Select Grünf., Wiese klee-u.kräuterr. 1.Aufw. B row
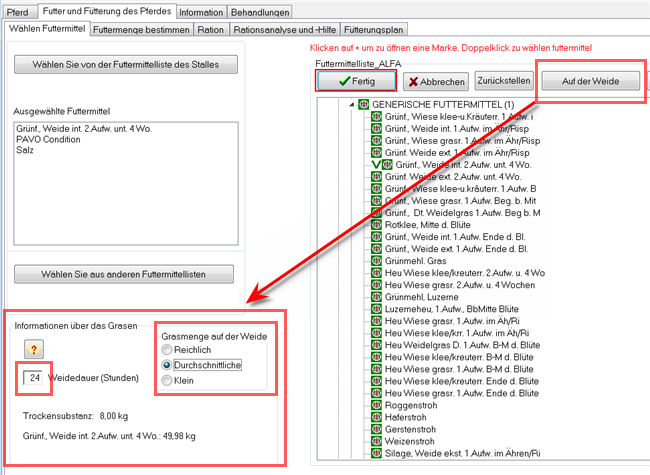Viewport: 650px width, 475px height. (x=460, y=189)
